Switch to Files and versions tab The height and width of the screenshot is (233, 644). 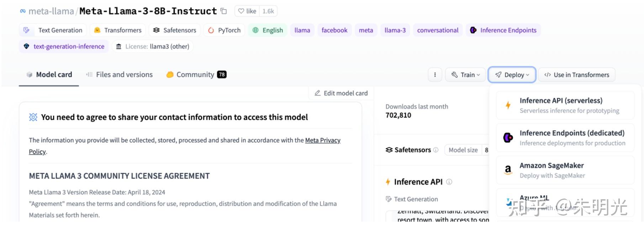[x=120, y=75]
